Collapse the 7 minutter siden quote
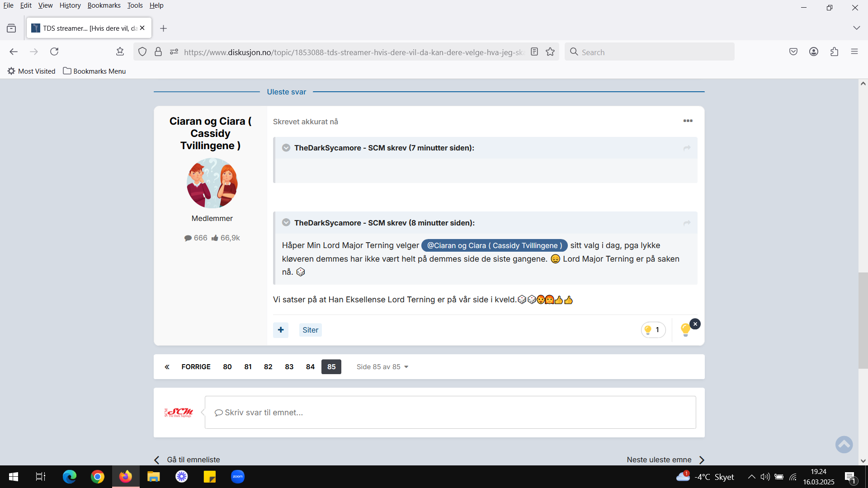The height and width of the screenshot is (488, 868). pyautogui.click(x=286, y=148)
